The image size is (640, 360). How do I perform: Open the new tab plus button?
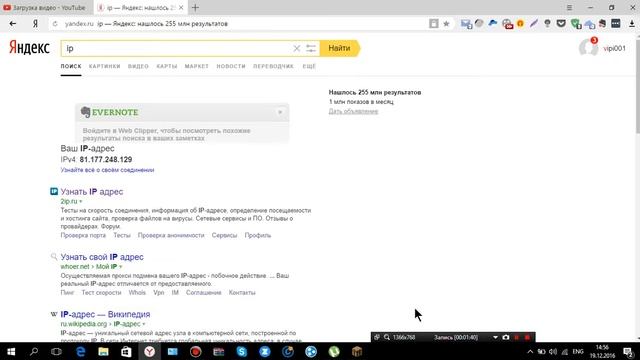(x=195, y=7)
